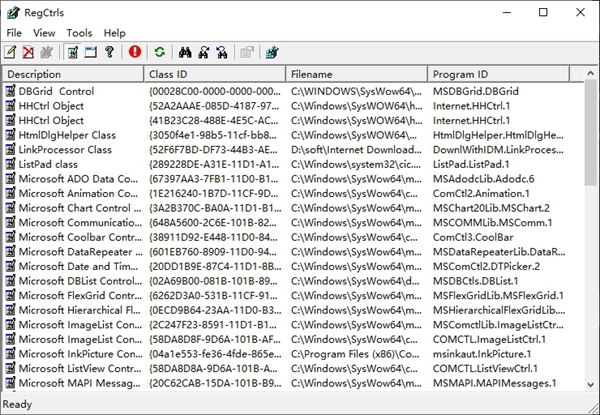Select the Microsoft DataRepeater row
This screenshot has height=415, width=600.
pyautogui.click(x=293, y=252)
